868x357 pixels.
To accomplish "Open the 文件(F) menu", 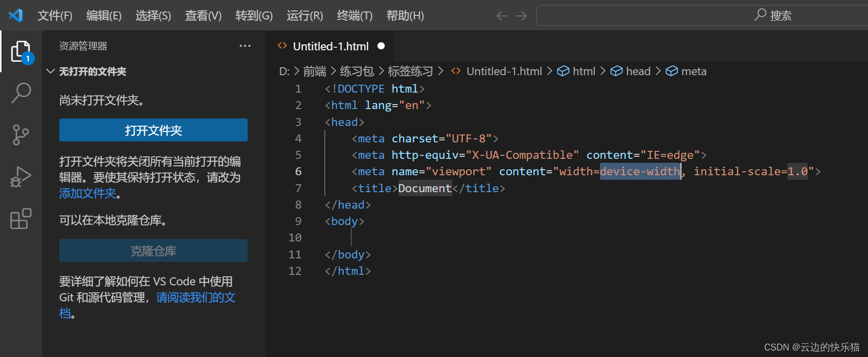I will pos(55,16).
